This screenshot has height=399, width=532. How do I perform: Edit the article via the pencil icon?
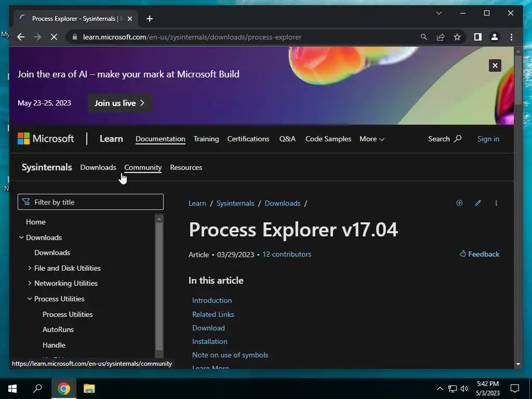click(478, 203)
